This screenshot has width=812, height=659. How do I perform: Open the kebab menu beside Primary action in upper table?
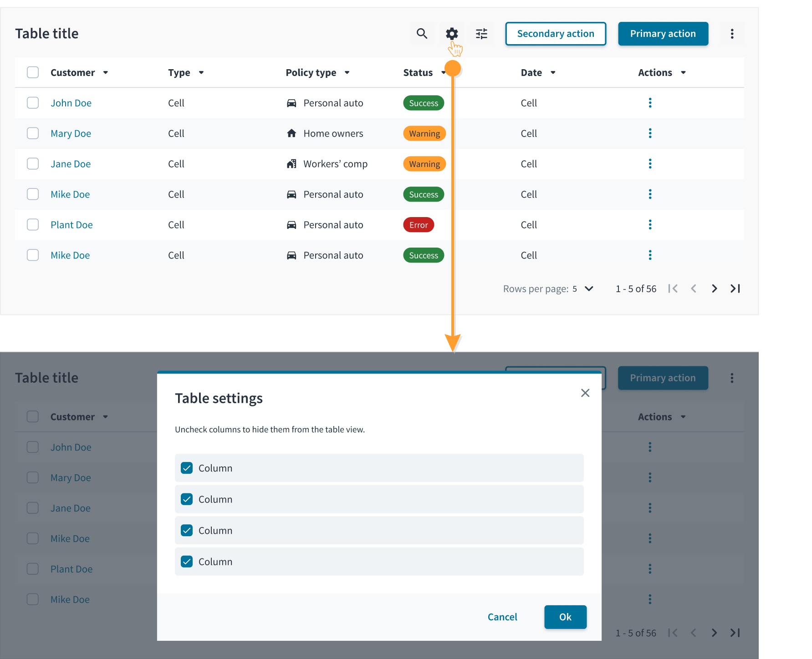tap(732, 34)
